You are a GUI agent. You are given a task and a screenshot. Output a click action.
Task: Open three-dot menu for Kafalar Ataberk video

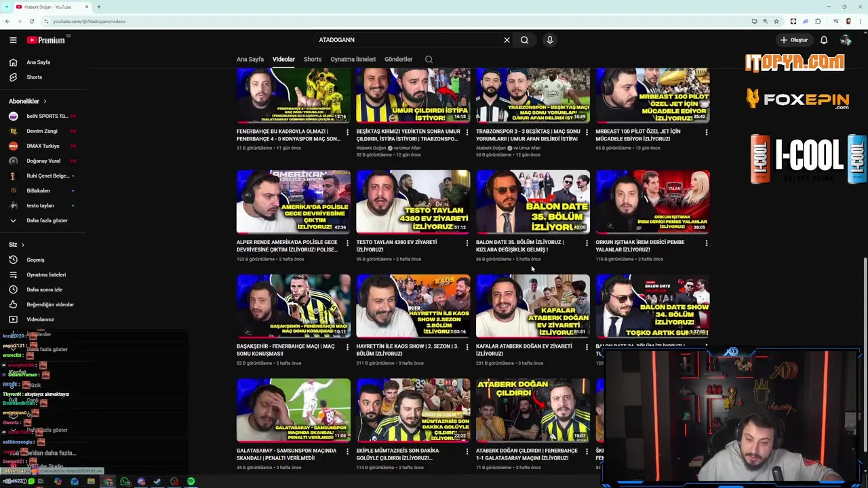coord(587,347)
